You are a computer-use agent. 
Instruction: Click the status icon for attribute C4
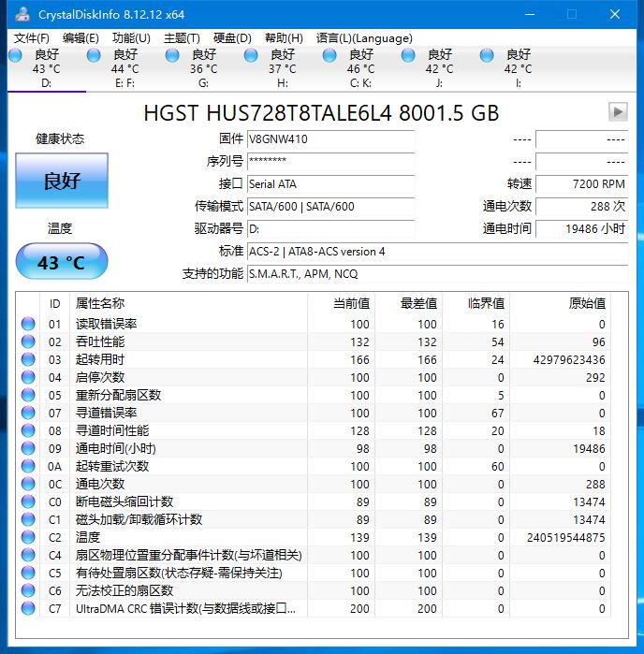(x=28, y=555)
